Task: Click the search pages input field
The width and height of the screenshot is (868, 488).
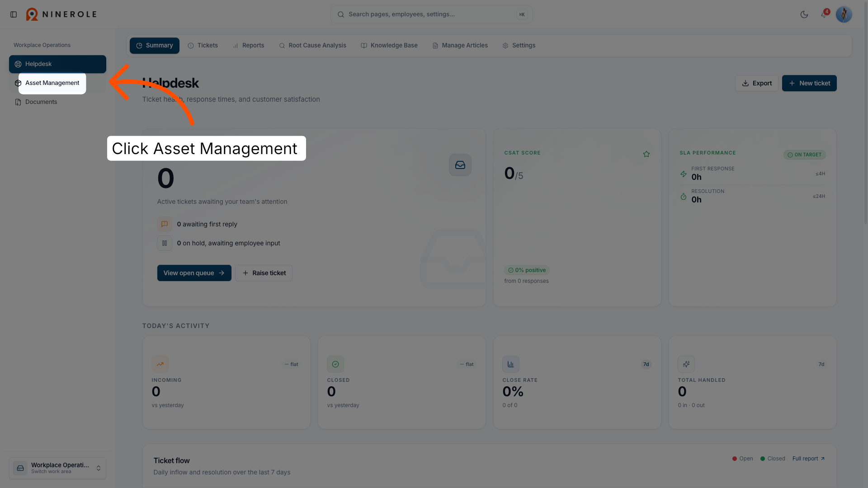Action: [431, 14]
